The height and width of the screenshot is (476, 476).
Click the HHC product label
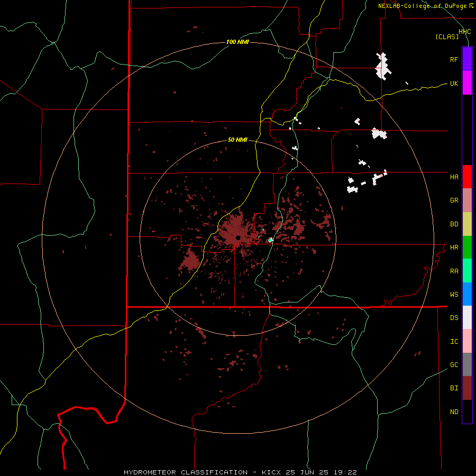coord(465,32)
